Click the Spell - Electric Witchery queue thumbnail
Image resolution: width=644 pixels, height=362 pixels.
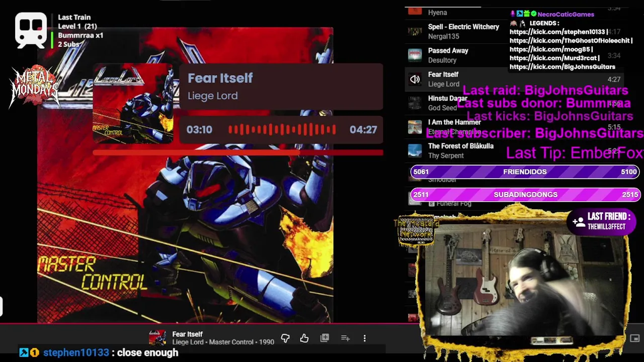(x=415, y=31)
